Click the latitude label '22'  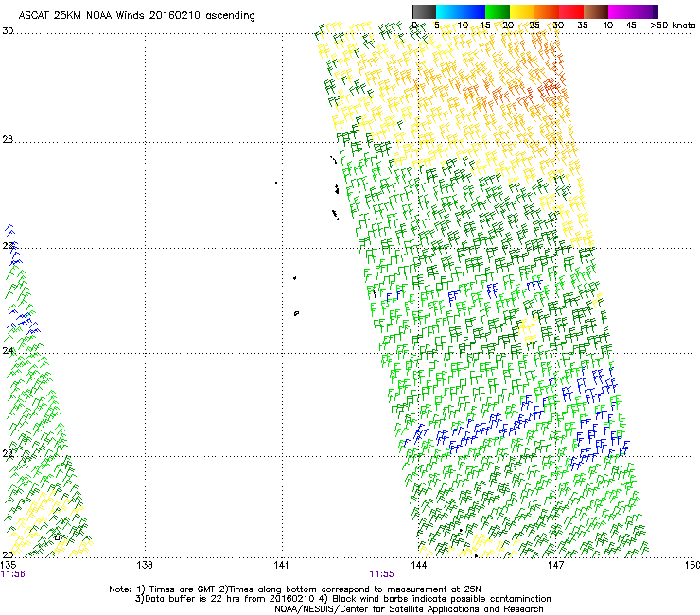tap(8, 454)
